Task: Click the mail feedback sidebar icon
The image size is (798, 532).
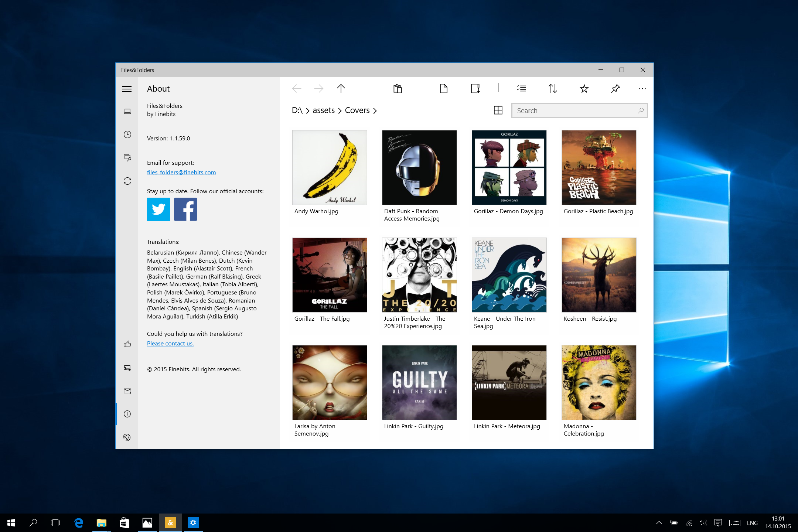Action: pyautogui.click(x=127, y=391)
